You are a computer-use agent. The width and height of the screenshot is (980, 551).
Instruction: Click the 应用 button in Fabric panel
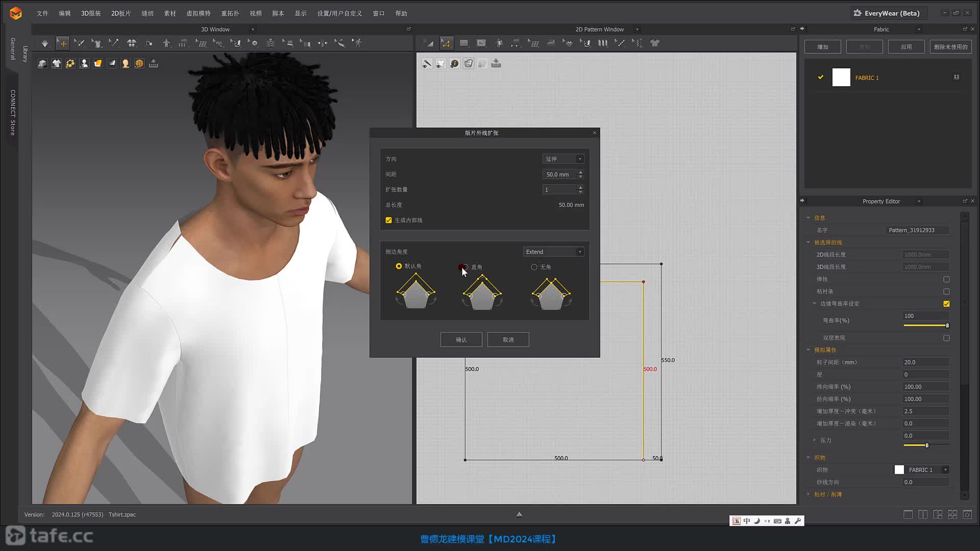click(906, 47)
